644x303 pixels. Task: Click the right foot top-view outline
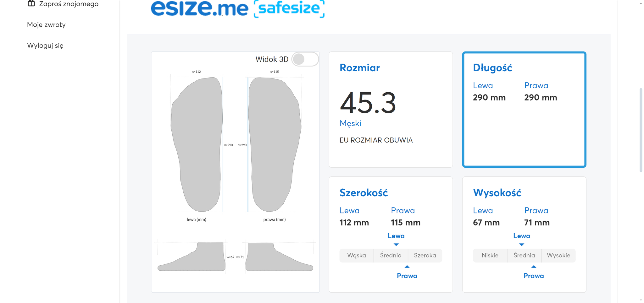275,144
